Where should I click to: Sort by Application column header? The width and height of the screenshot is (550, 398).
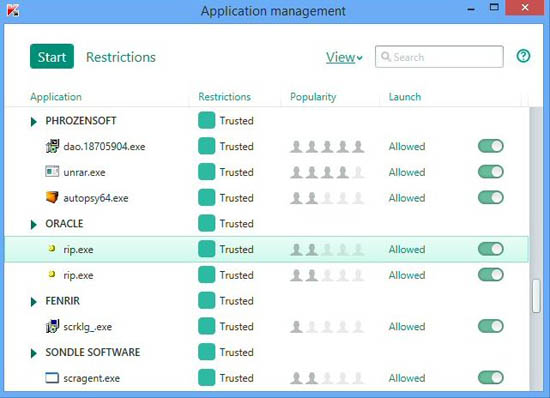click(x=56, y=97)
